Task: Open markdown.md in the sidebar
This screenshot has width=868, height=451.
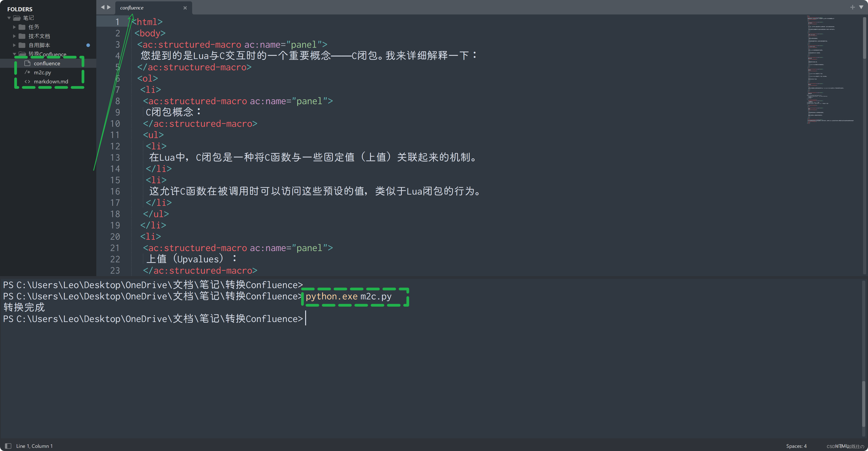Action: [x=51, y=82]
